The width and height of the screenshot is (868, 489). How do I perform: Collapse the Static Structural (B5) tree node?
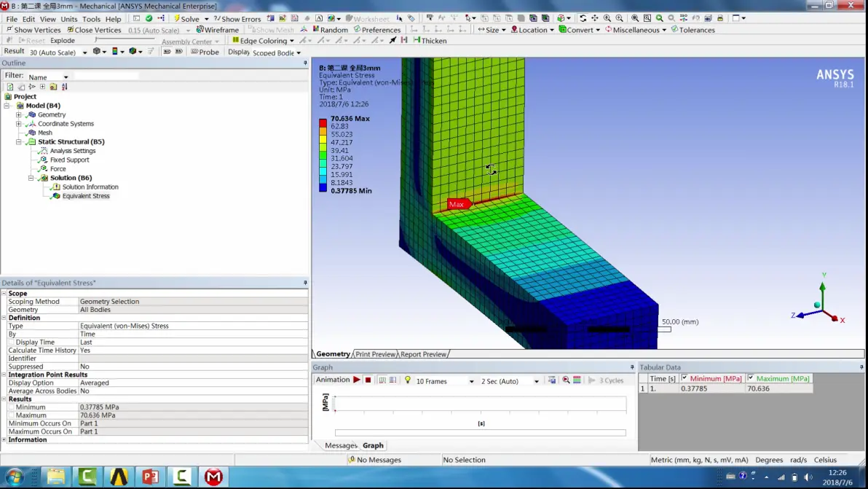coord(19,142)
